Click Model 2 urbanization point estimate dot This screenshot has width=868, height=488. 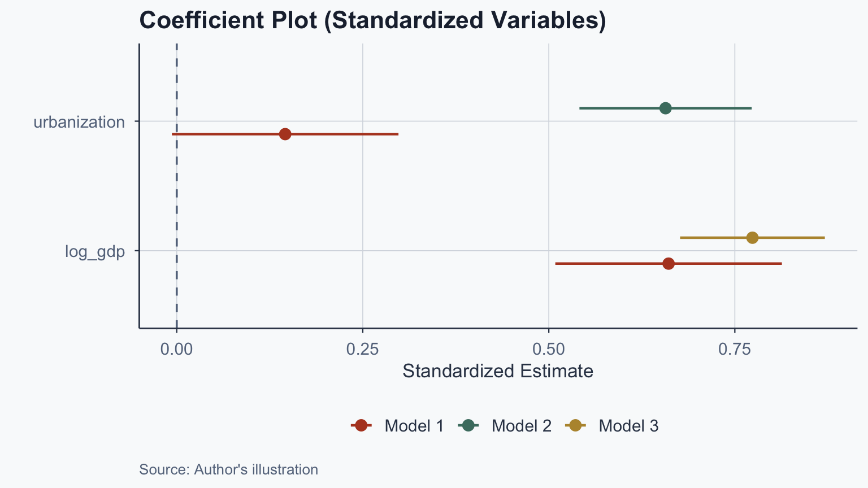(665, 108)
